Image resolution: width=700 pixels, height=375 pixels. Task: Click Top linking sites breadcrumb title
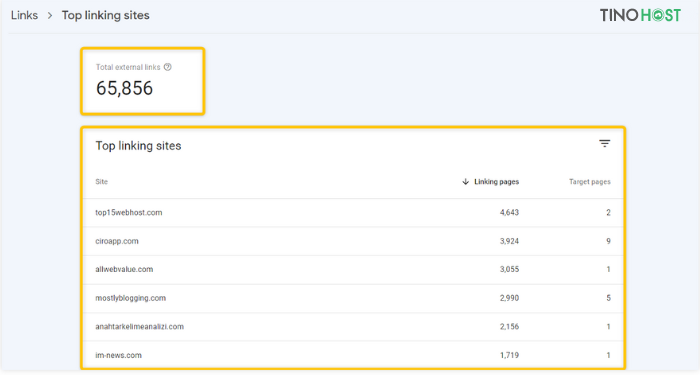point(106,15)
